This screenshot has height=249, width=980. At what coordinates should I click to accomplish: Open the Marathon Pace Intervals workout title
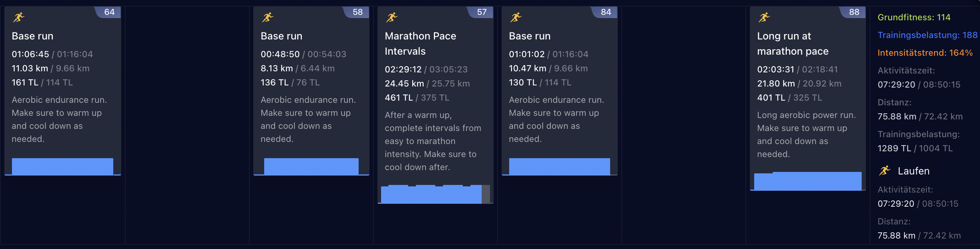coord(420,43)
